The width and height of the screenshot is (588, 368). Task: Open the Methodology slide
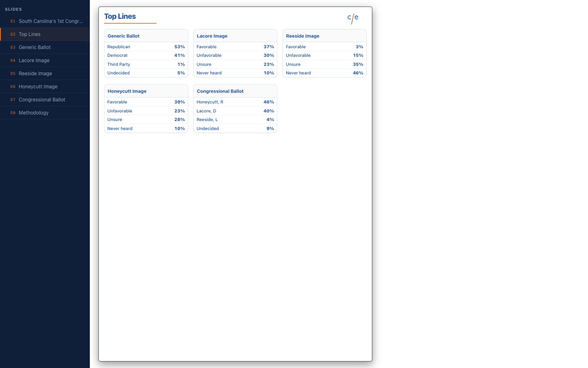pos(45,113)
